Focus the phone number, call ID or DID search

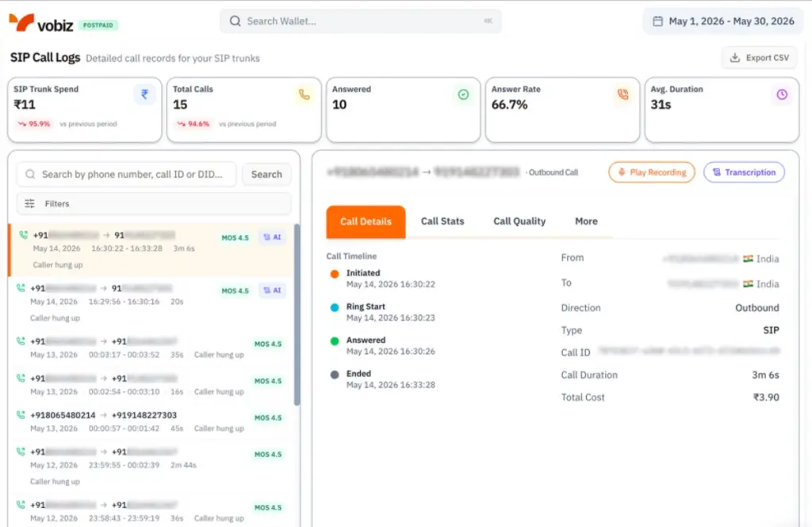click(x=127, y=174)
